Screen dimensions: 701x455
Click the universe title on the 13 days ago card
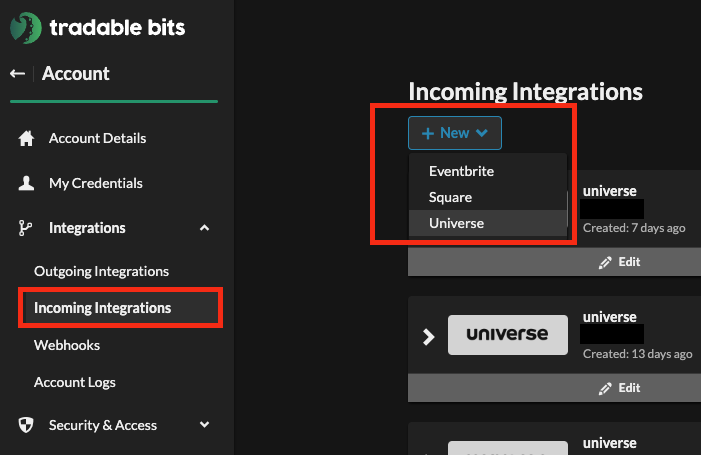pyautogui.click(x=609, y=317)
